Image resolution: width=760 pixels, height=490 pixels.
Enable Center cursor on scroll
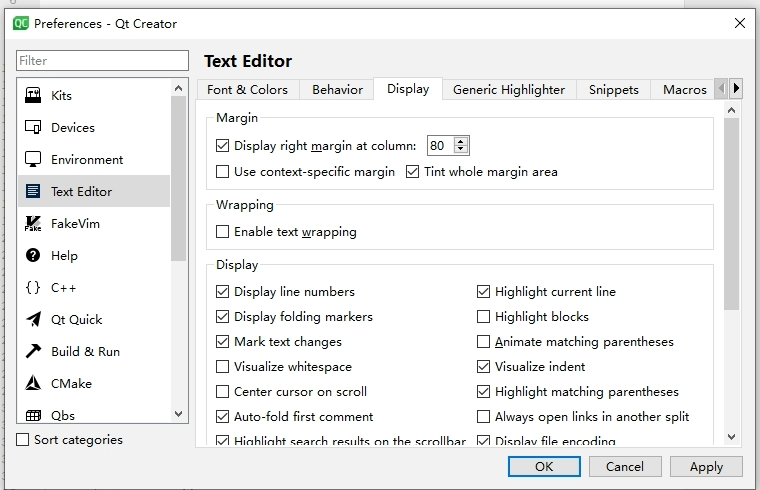(x=222, y=392)
